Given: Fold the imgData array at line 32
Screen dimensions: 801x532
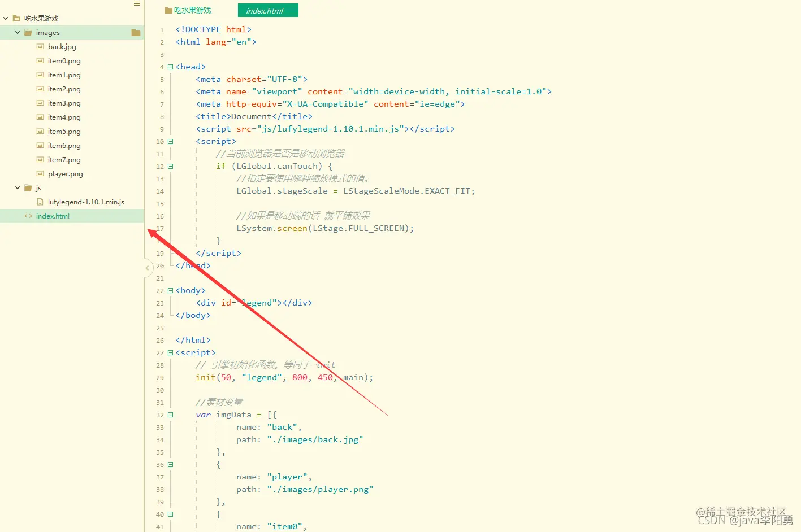Looking at the screenshot, I should tap(170, 415).
